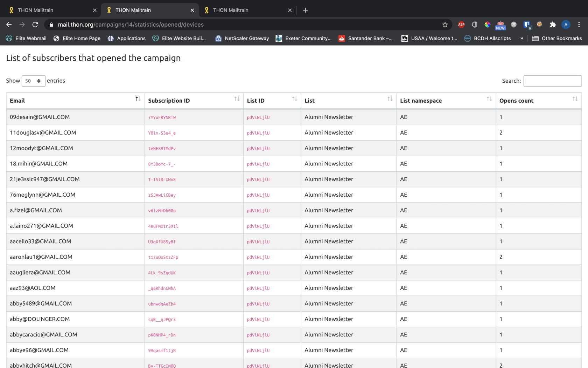The image size is (588, 368).
Task: Open the Other Bookmarks folder
Action: pos(557,38)
